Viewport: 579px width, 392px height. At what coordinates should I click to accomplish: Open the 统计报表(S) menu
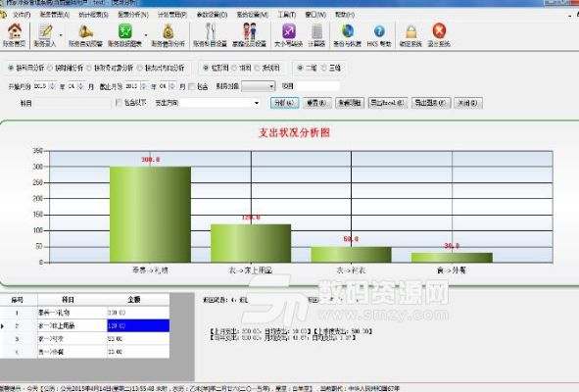[x=93, y=15]
